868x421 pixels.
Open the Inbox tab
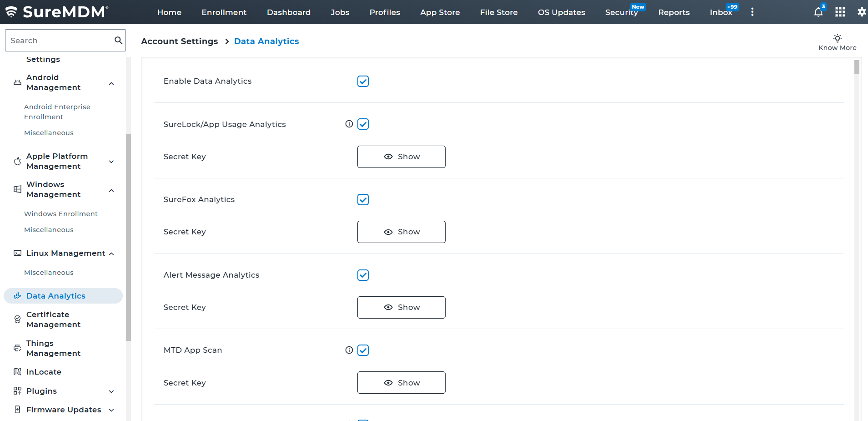721,12
